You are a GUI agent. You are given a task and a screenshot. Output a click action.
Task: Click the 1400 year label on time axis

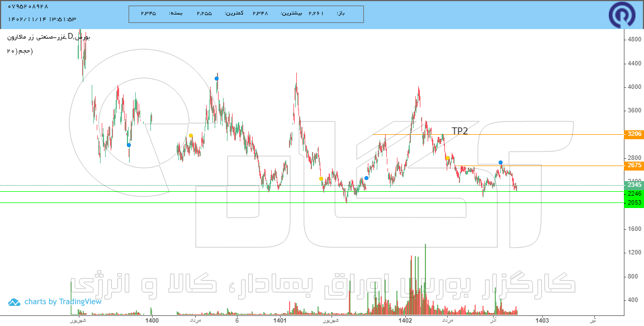152,320
